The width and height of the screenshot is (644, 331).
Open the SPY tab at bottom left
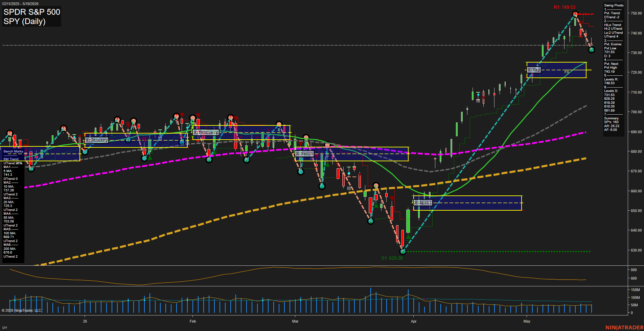[4, 328]
